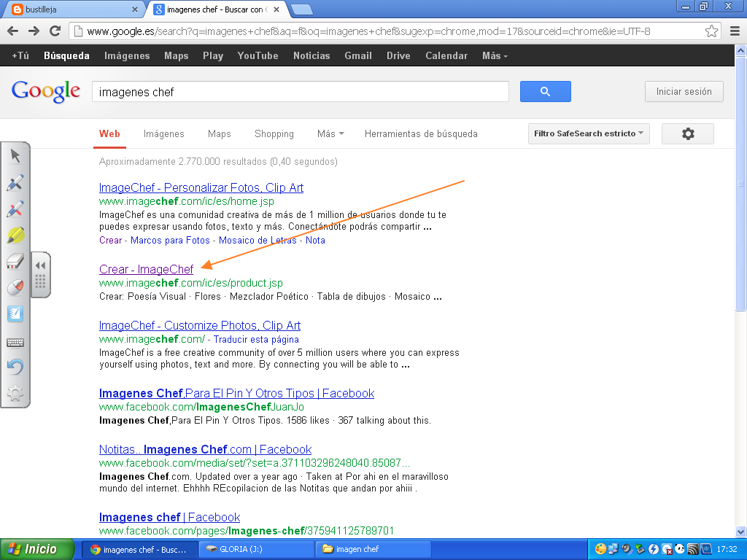Select the Shopping search tab
This screenshot has width=747, height=560.
[x=274, y=134]
